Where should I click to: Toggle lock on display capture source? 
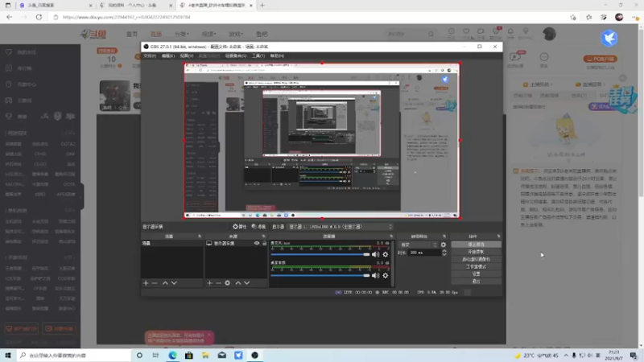pyautogui.click(x=265, y=244)
